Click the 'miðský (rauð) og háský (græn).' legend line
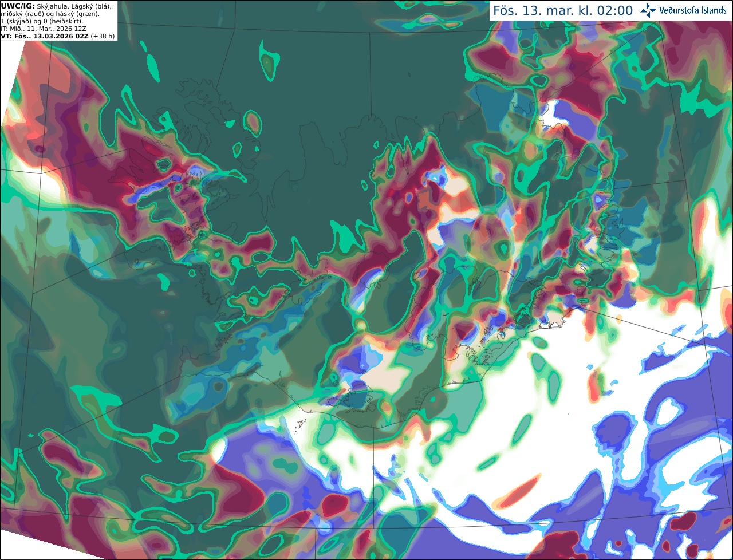The height and width of the screenshot is (560, 733). point(50,14)
